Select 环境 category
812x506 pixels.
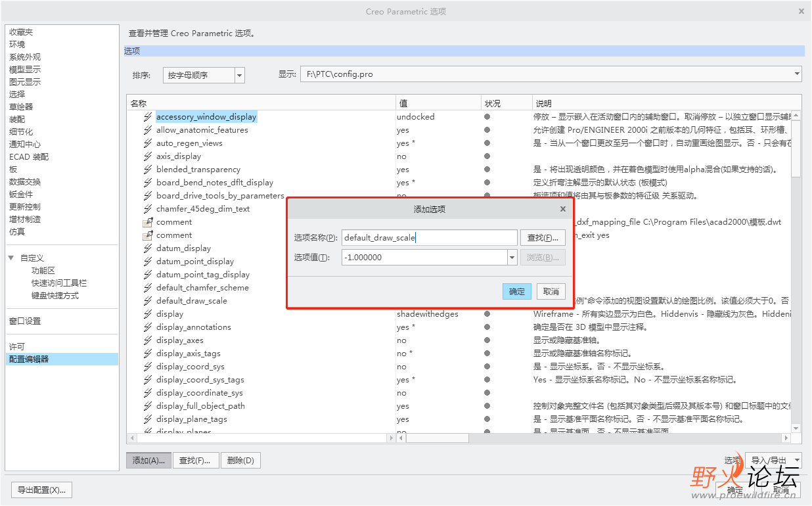pyautogui.click(x=17, y=45)
